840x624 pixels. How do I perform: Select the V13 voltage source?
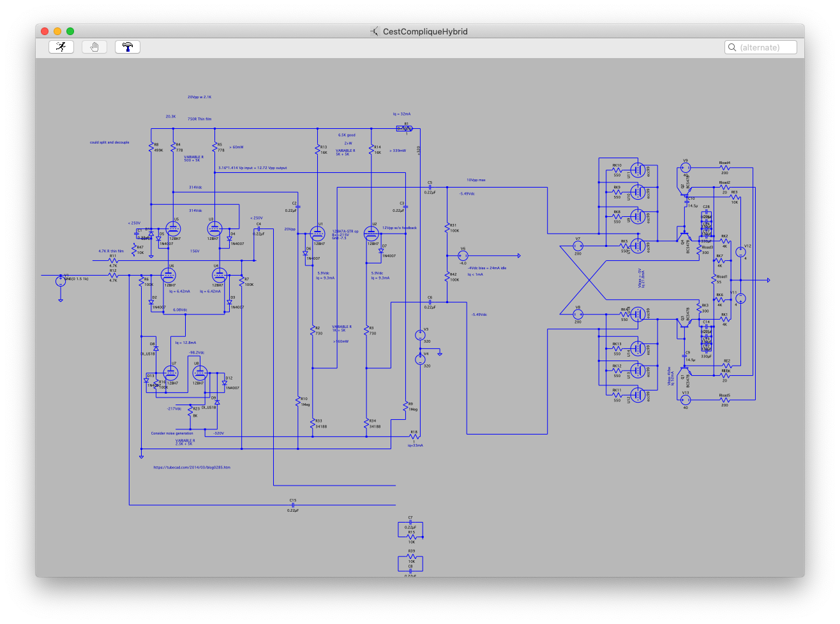pos(686,400)
